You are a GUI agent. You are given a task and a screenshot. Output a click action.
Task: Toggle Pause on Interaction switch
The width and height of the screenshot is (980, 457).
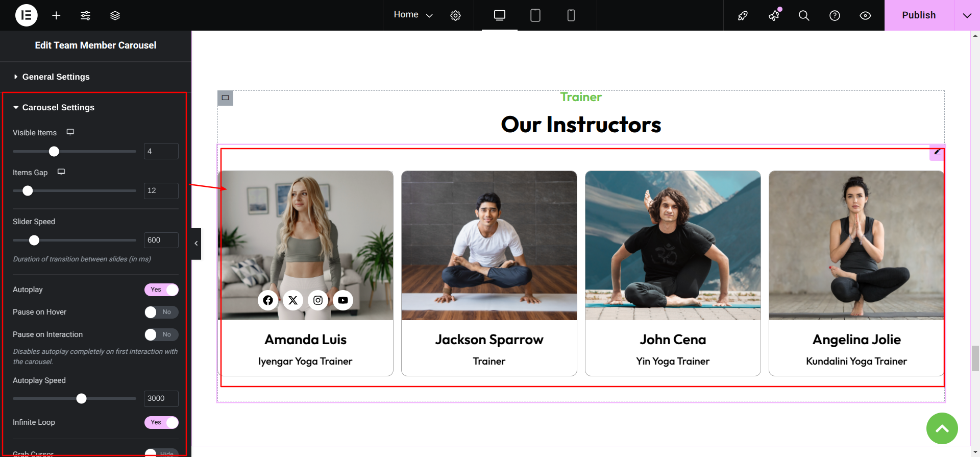161,334
